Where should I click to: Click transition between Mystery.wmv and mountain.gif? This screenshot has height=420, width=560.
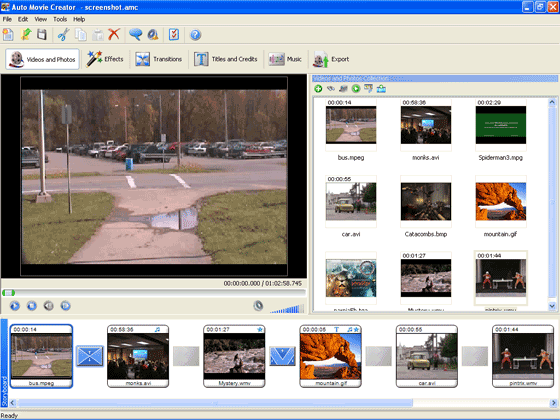pyautogui.click(x=282, y=356)
